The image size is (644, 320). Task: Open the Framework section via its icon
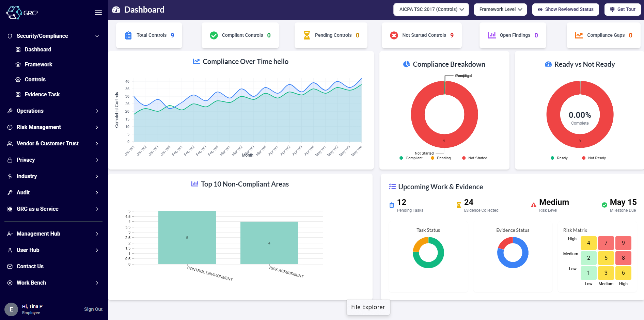pos(18,64)
